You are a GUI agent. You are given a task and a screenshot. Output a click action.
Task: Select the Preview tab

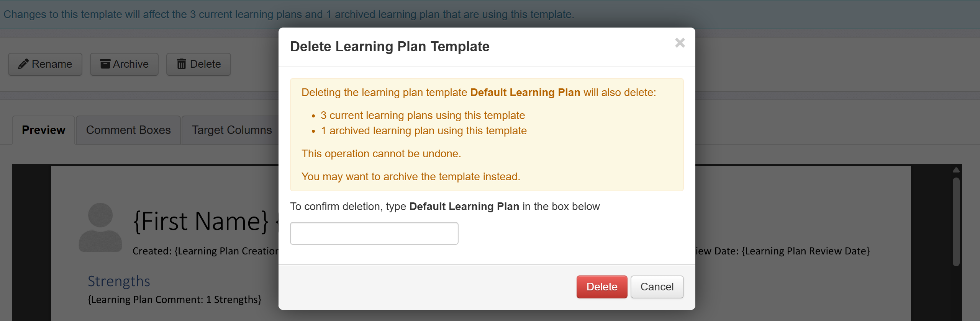point(44,130)
